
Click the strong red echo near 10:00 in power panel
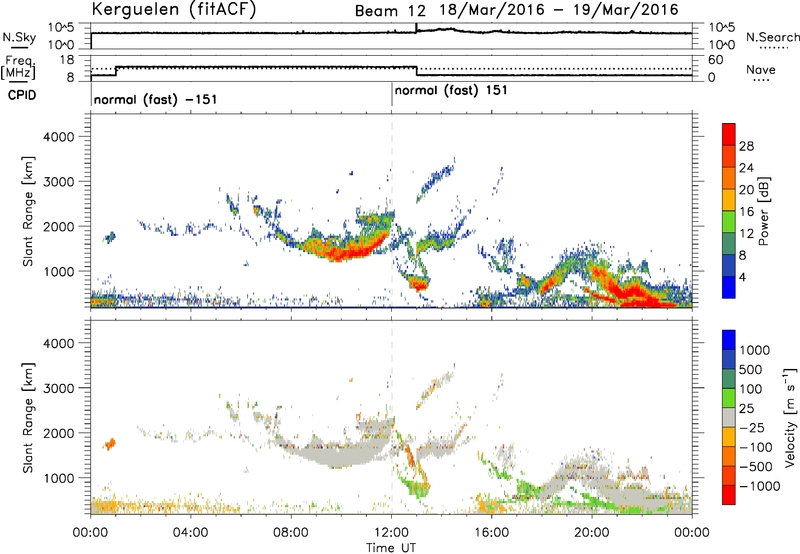tap(344, 251)
